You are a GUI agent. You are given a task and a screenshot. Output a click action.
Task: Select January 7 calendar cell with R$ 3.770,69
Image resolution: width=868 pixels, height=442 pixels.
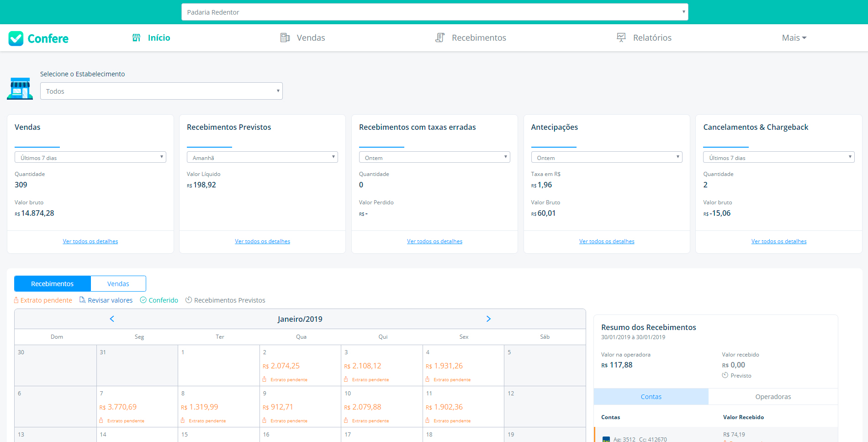[x=137, y=406]
